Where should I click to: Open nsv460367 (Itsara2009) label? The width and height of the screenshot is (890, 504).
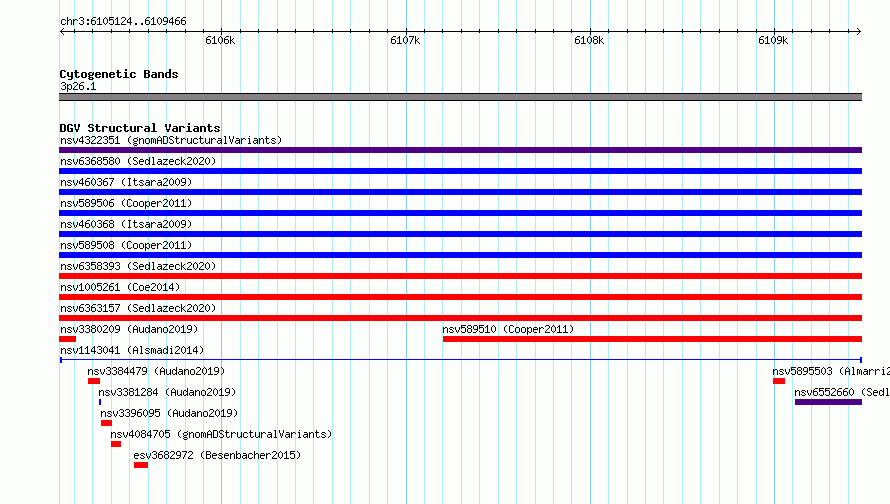tap(126, 182)
